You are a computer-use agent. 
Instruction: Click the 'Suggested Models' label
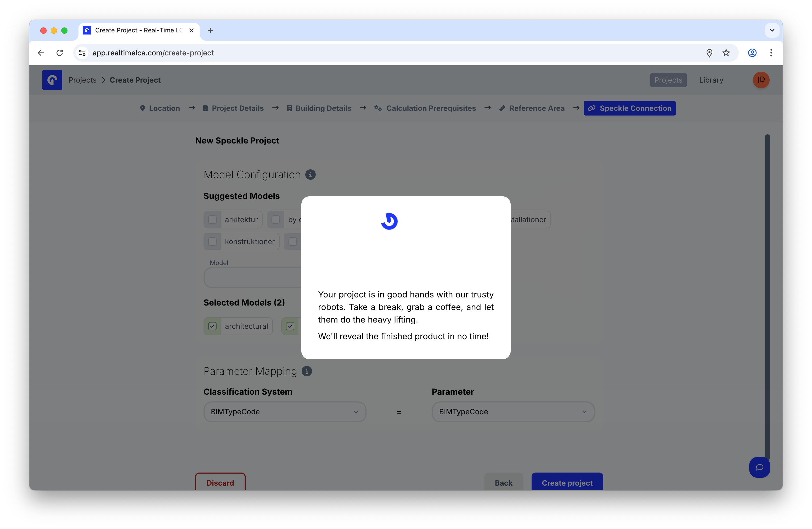coord(241,196)
